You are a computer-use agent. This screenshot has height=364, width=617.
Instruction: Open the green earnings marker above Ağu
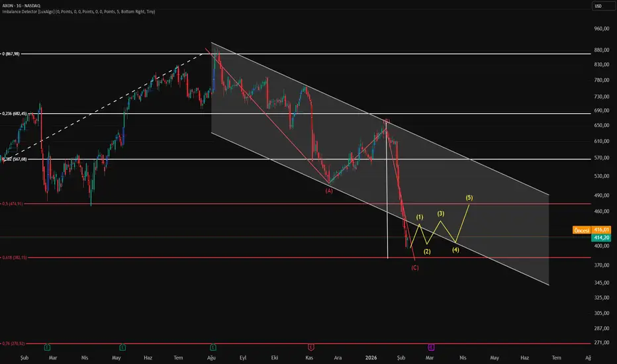tap(213, 347)
